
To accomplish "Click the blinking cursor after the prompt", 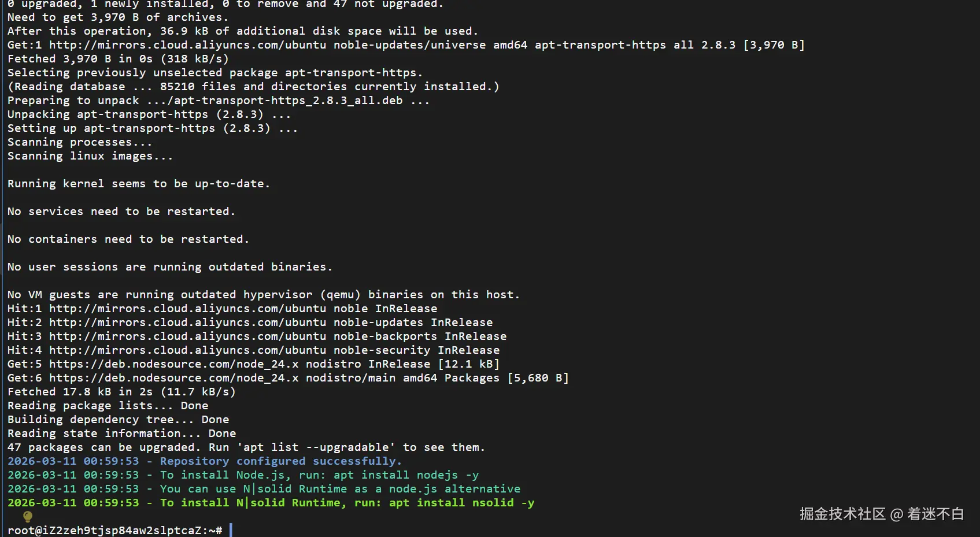I will pos(231,530).
